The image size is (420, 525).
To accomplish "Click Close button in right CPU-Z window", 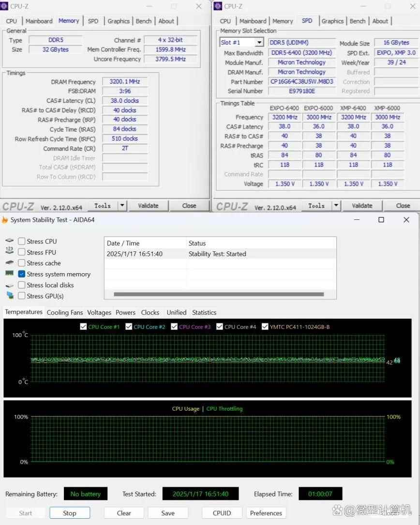I will 403,205.
